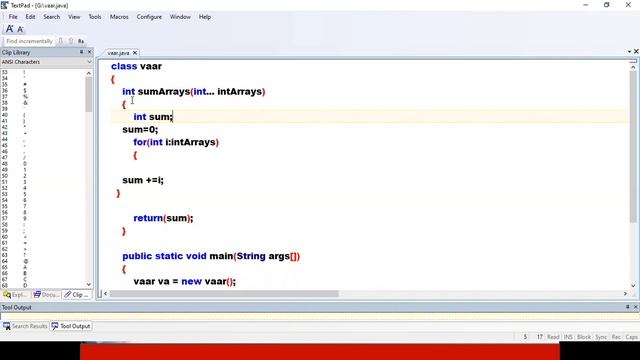Click the editor vertical scrollbar thumb
640x360 pixels.
tap(633, 147)
